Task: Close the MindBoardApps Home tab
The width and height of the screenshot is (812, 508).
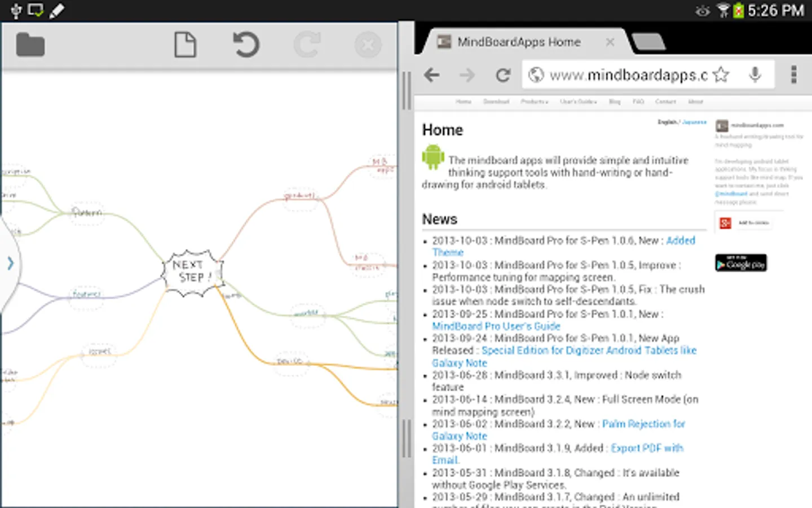Action: [610, 42]
